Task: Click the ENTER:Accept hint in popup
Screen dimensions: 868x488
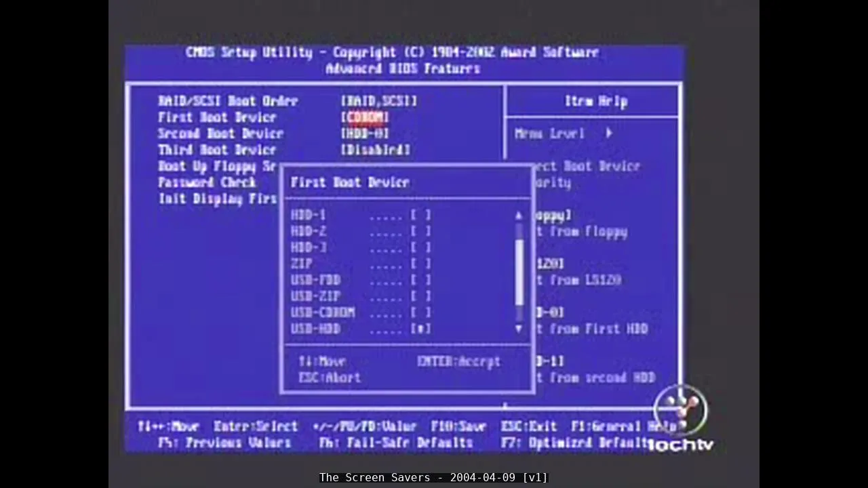Action: tap(458, 361)
